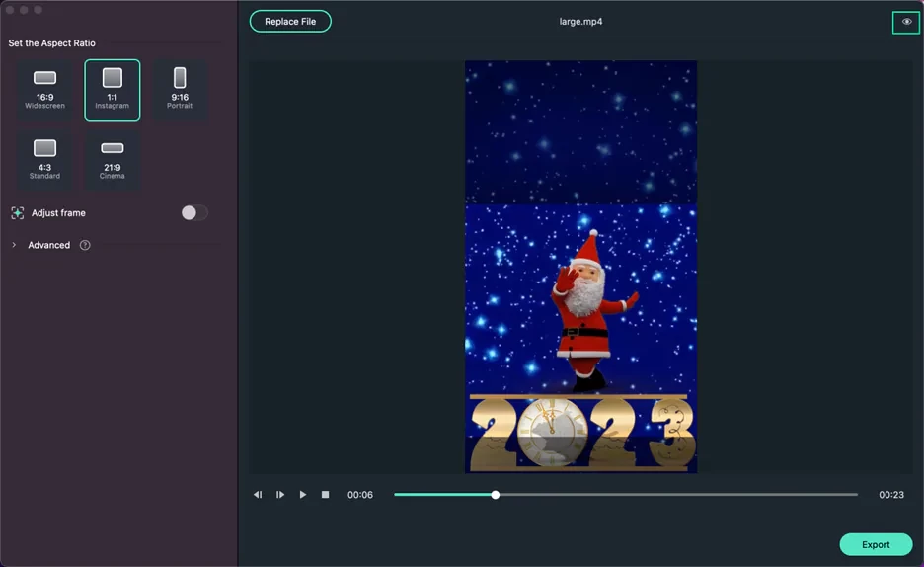Image resolution: width=924 pixels, height=567 pixels.
Task: Click the Adjust frame icon
Action: point(18,213)
